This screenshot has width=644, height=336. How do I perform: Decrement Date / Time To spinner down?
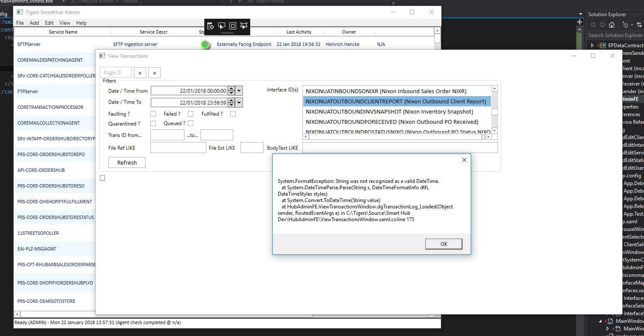[231, 104]
